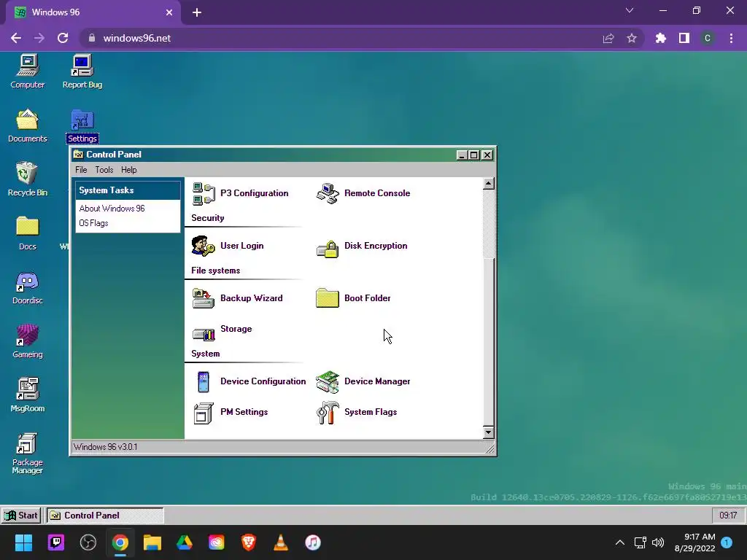747x560 pixels.
Task: Select the Recycle Bin icon
Action: (28, 179)
